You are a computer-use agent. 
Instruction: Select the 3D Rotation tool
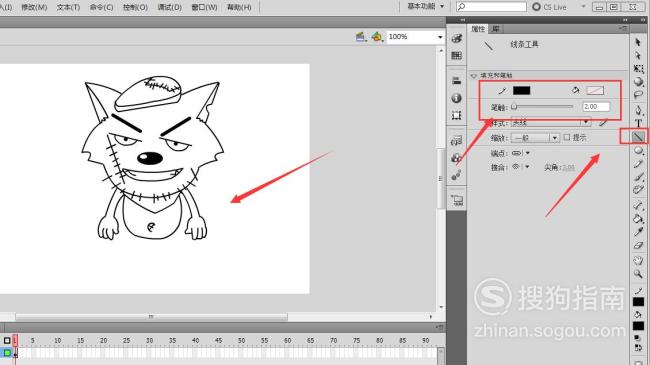pos(638,82)
